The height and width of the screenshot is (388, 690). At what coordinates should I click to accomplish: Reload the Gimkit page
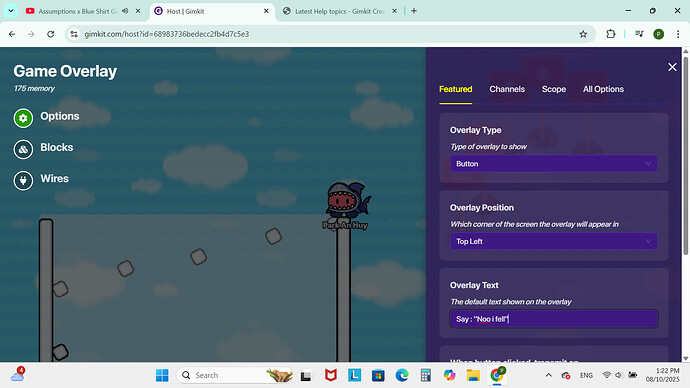(51, 34)
